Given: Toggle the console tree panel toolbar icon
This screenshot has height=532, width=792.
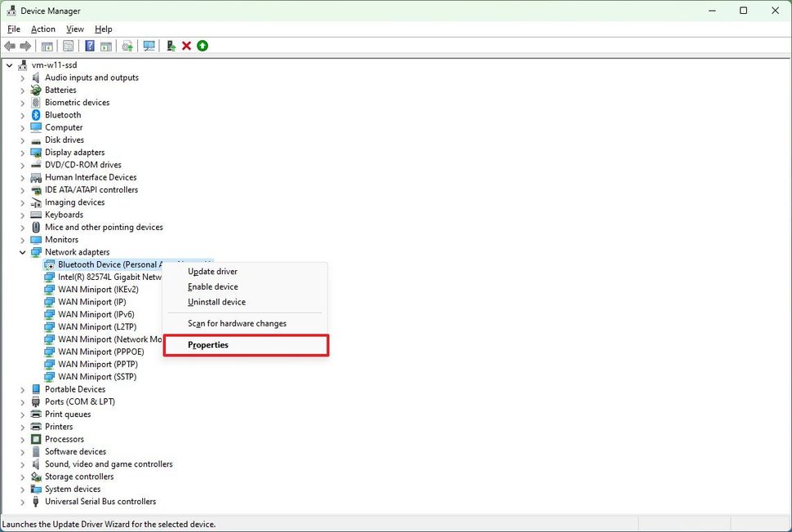Looking at the screenshot, I should (47, 46).
